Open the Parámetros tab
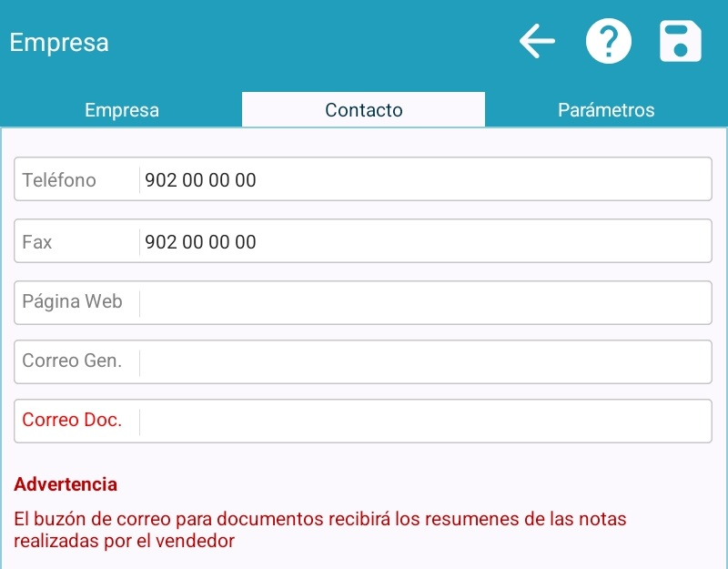 tap(606, 110)
